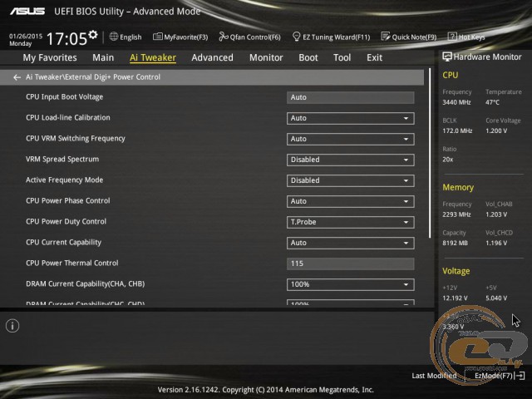Image resolution: width=532 pixels, height=399 pixels.
Task: Go to the Exit tab
Action: (374, 57)
